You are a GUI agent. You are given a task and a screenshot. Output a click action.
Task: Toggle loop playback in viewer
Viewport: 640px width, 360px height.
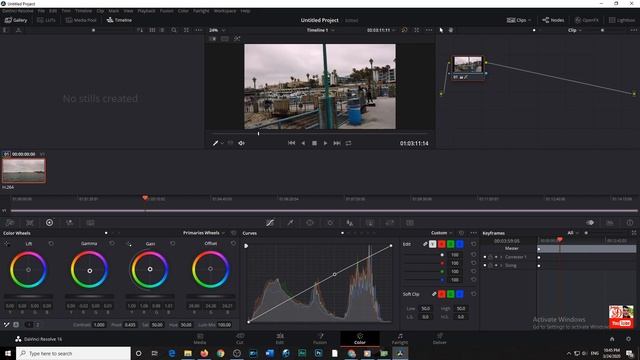click(x=348, y=143)
